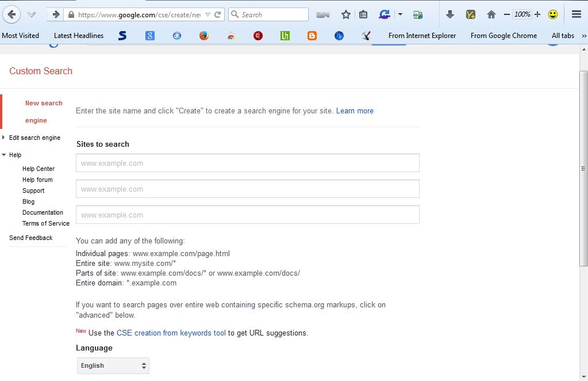Click the yellow smiley feedback icon
Image resolution: width=588 pixels, height=381 pixels.
pos(553,14)
